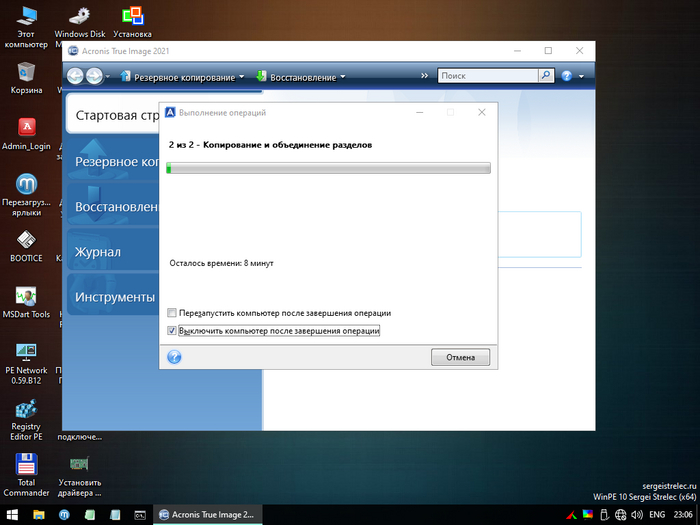
Task: Click volume speaker tray icon
Action: tap(637, 515)
